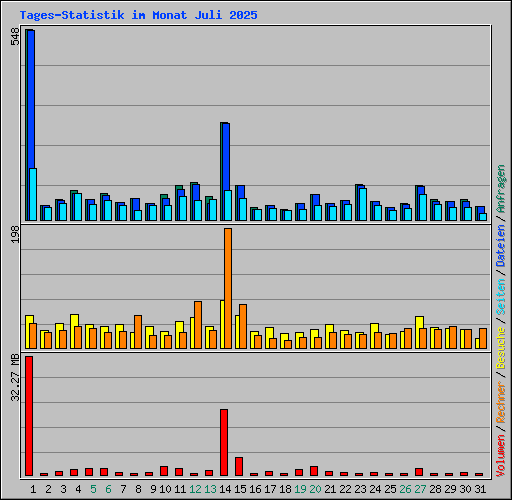Viewport: 512px width, 500px height.
Task: Click the Dateien legend label
Action: coord(501,245)
